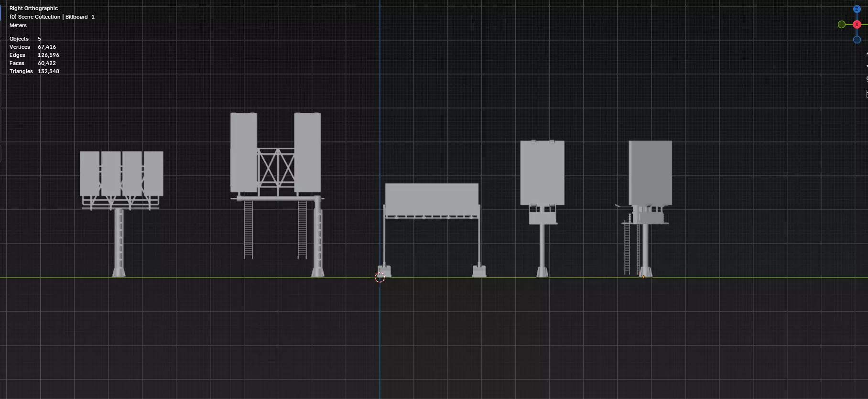The image size is (868, 399).
Task: Click the blue Z axis gizmo handle
Action: coord(857,9)
